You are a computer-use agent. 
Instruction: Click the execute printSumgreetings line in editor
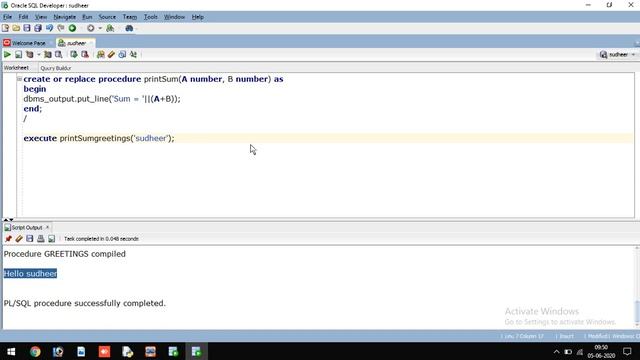[x=99, y=138]
